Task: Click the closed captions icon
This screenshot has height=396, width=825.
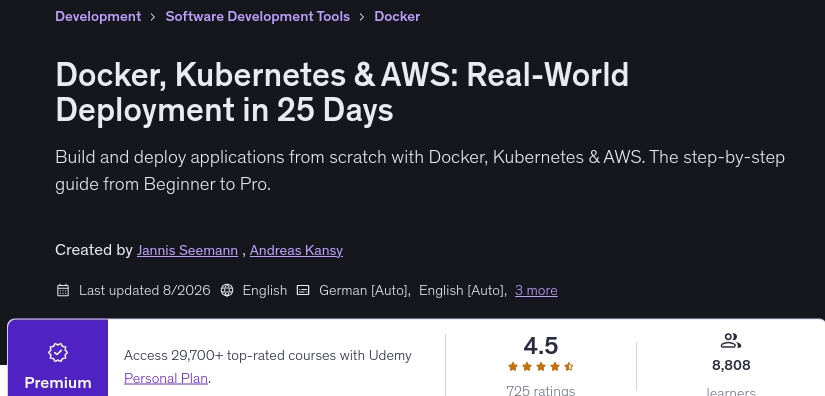Action: pyautogui.click(x=303, y=290)
